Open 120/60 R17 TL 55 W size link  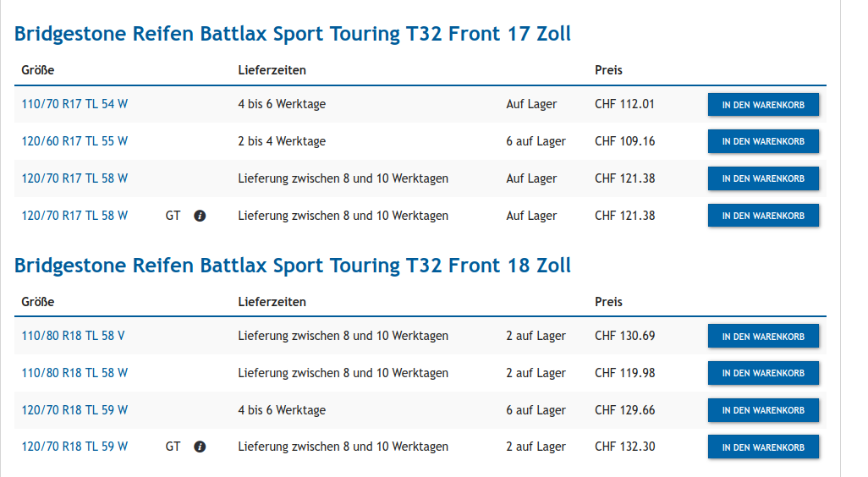click(x=74, y=141)
